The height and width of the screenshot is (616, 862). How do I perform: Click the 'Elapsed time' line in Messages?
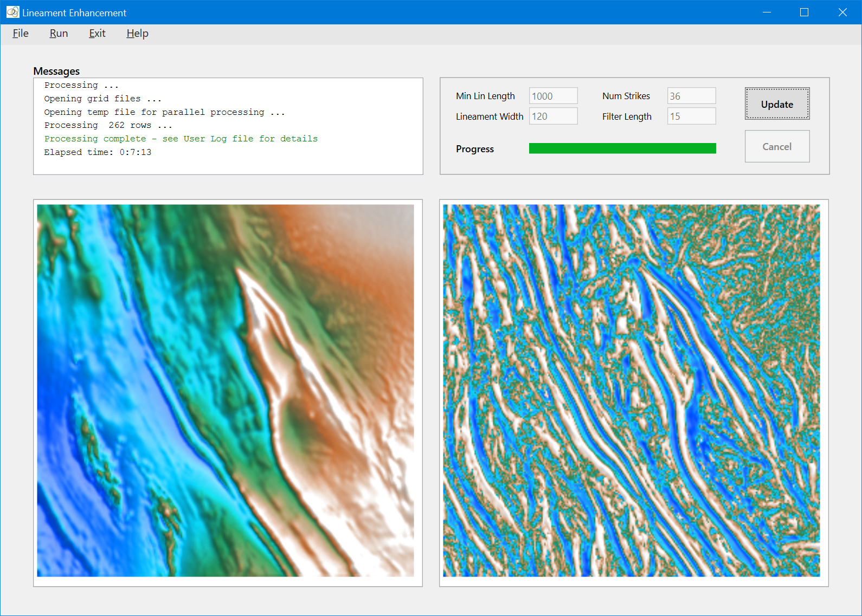tap(98, 152)
